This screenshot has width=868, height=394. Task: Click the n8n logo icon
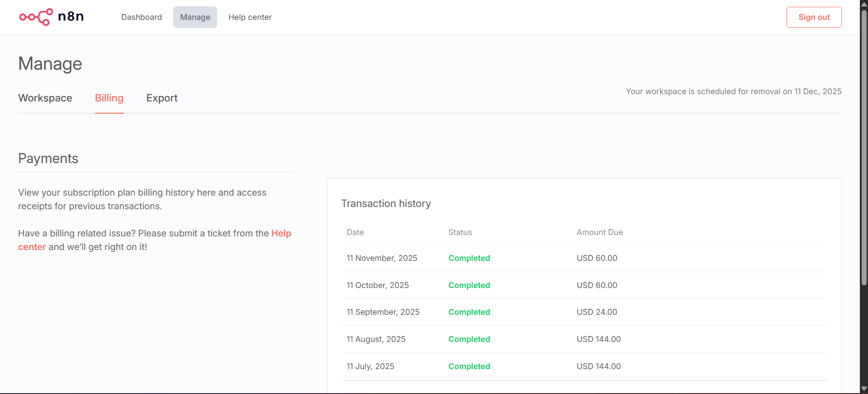36,17
